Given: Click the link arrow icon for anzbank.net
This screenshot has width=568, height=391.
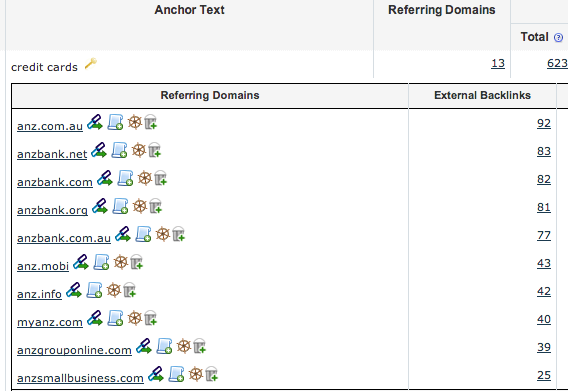Looking at the screenshot, I should point(99,150).
